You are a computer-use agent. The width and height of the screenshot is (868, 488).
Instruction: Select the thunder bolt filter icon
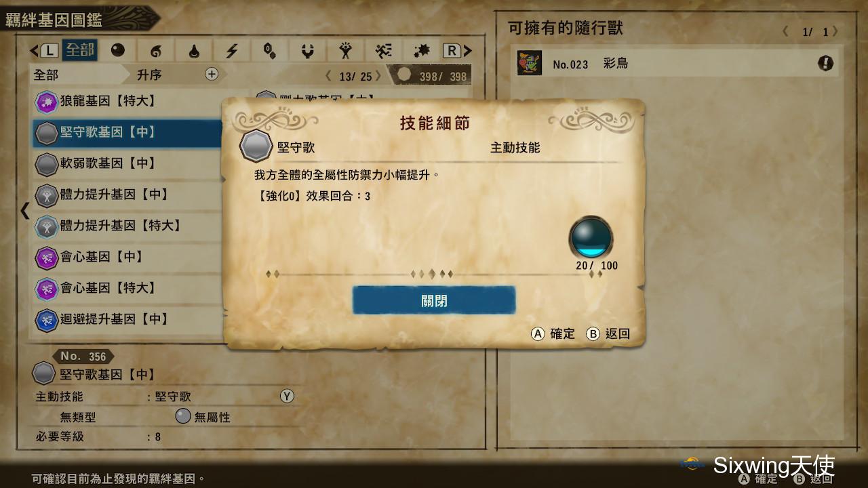click(x=232, y=51)
